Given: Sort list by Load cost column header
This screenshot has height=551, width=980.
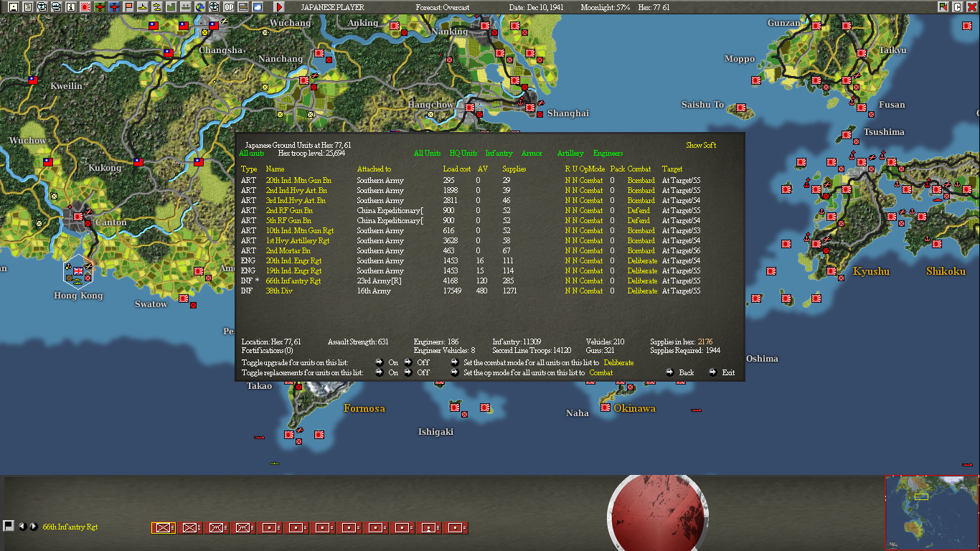Looking at the screenshot, I should 457,169.
